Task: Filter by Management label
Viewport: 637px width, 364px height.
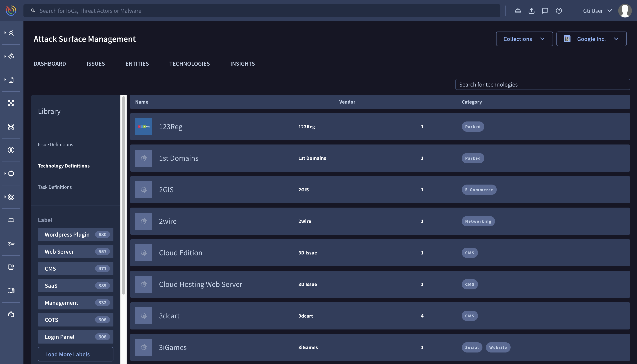Action: (x=75, y=302)
